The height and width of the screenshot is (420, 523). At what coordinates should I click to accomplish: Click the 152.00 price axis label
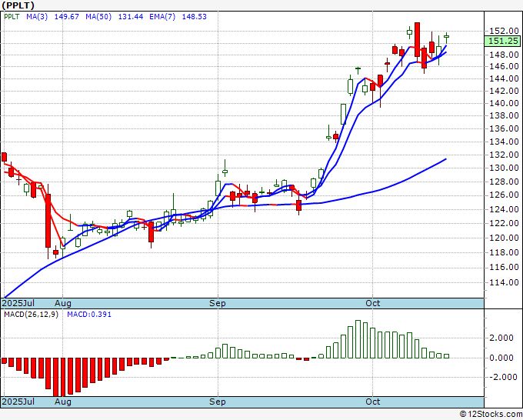click(x=504, y=31)
